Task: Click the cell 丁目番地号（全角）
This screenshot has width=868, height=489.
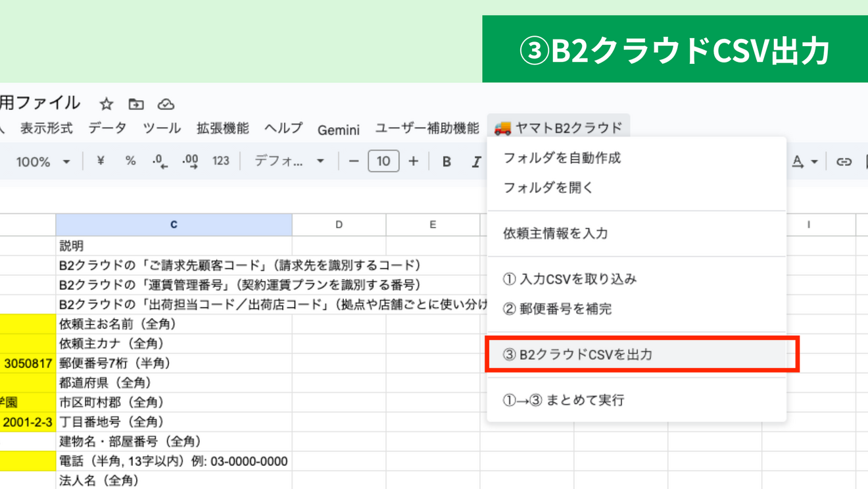Action: point(174,422)
